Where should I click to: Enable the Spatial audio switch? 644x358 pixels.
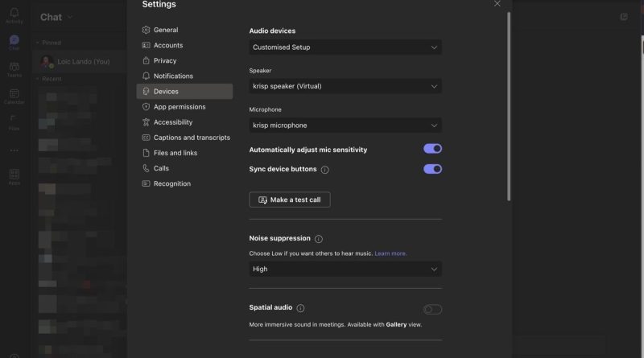(432, 309)
